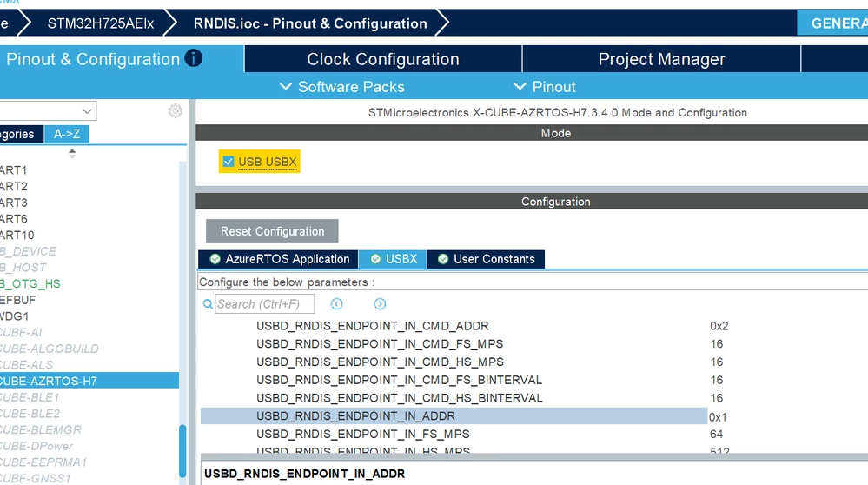Select X-CUBE-ALGOBUILD in list

pyautogui.click(x=50, y=349)
